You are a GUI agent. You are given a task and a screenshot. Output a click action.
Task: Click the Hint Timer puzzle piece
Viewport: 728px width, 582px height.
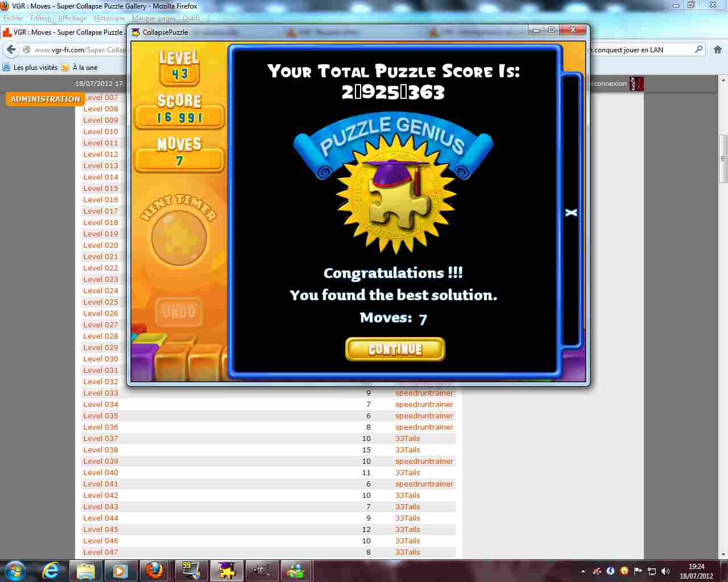[x=179, y=238]
